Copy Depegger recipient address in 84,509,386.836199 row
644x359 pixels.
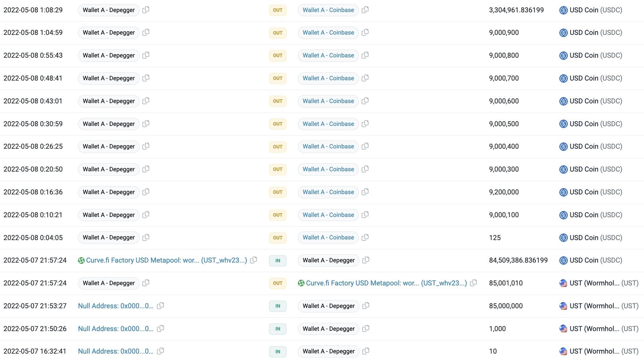tap(366, 260)
